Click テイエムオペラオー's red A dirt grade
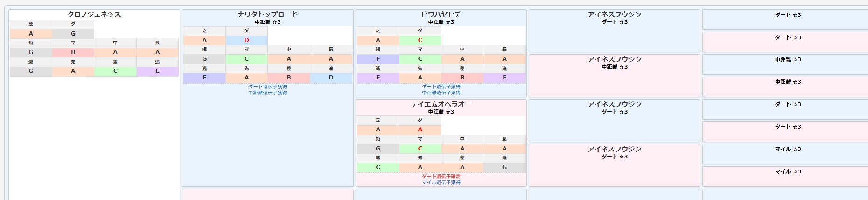Screen dimensions: 868x200 420,129
